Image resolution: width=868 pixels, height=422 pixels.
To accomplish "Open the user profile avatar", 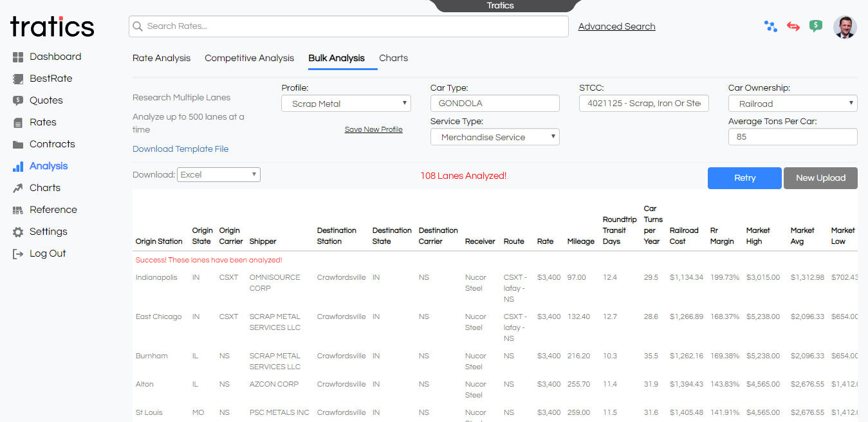I will coord(845,27).
